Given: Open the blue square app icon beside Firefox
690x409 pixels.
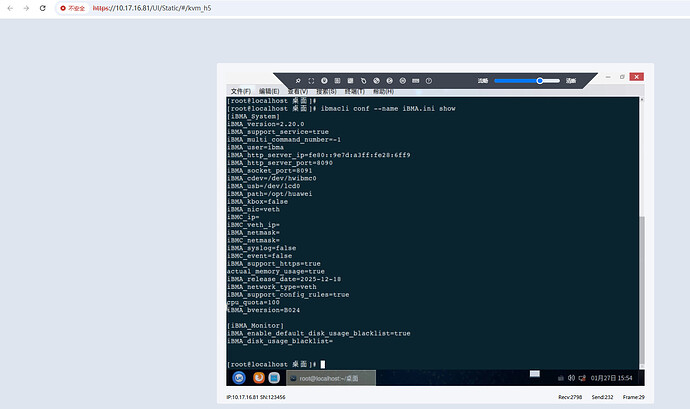Looking at the screenshot, I should (x=274, y=378).
